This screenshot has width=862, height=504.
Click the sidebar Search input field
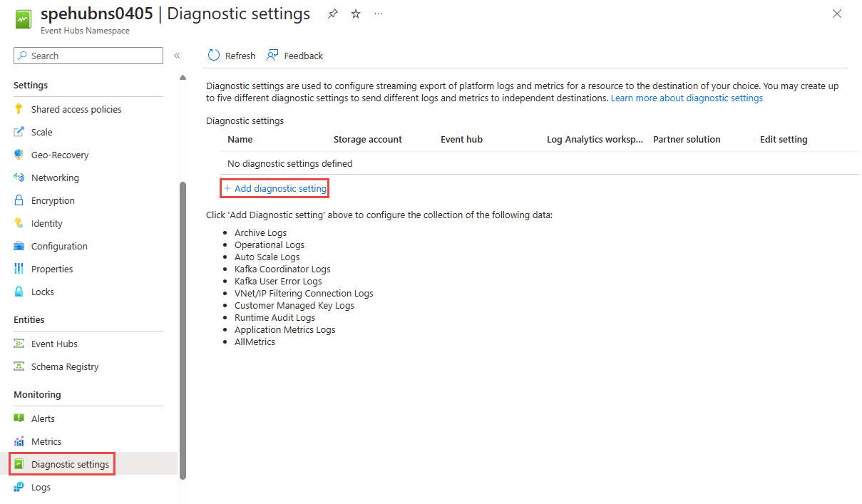pos(94,56)
